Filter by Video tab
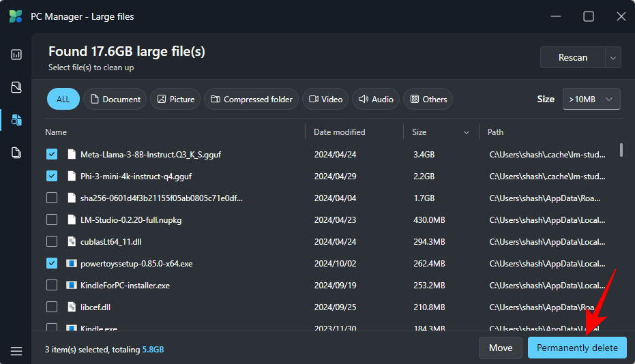635x364 pixels. coord(325,99)
